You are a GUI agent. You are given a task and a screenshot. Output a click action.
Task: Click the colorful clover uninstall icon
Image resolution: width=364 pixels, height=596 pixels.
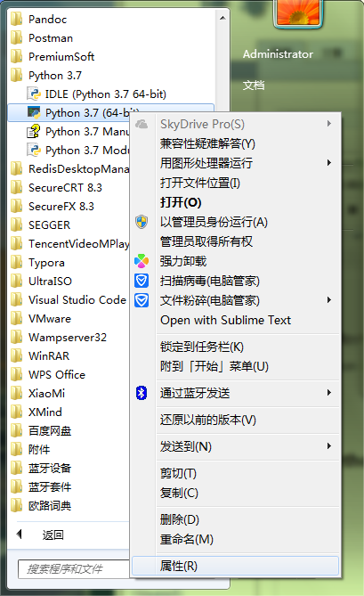point(142,261)
